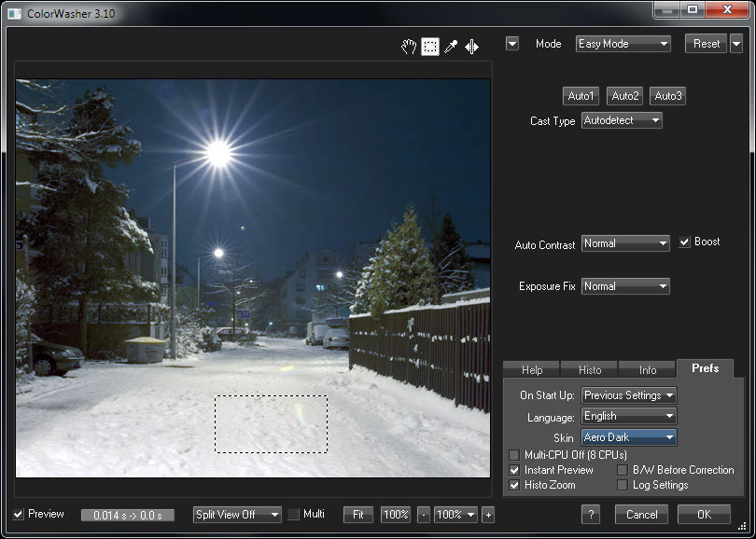This screenshot has height=539, width=756.
Task: Pick the eyedropper tool
Action: [x=451, y=47]
